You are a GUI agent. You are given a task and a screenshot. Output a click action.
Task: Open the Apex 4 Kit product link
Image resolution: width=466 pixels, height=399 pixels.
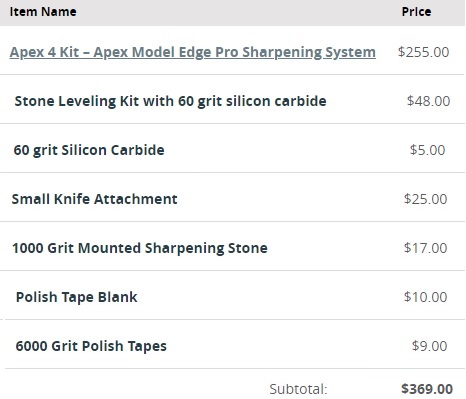click(x=193, y=52)
